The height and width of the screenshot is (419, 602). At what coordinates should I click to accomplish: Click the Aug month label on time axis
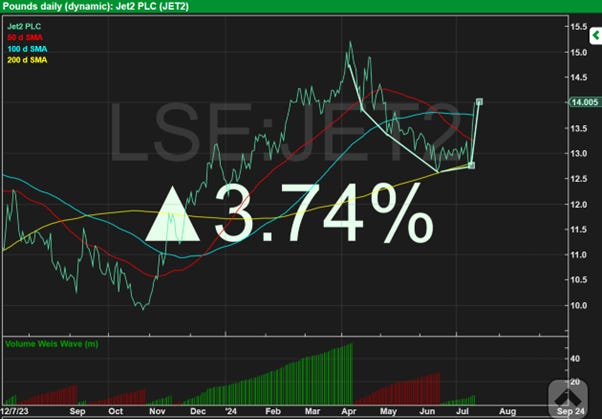[507, 411]
